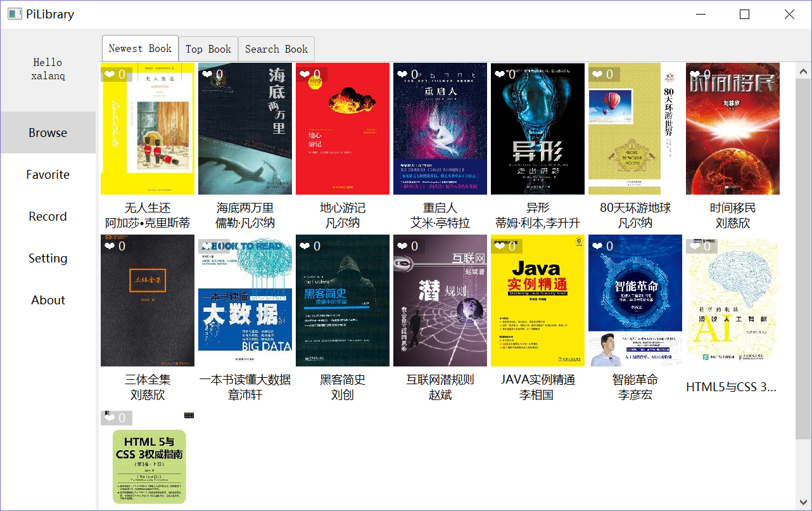The height and width of the screenshot is (511, 812).
Task: Click the author name 儒勒·凡尔纳
Action: 245,223
